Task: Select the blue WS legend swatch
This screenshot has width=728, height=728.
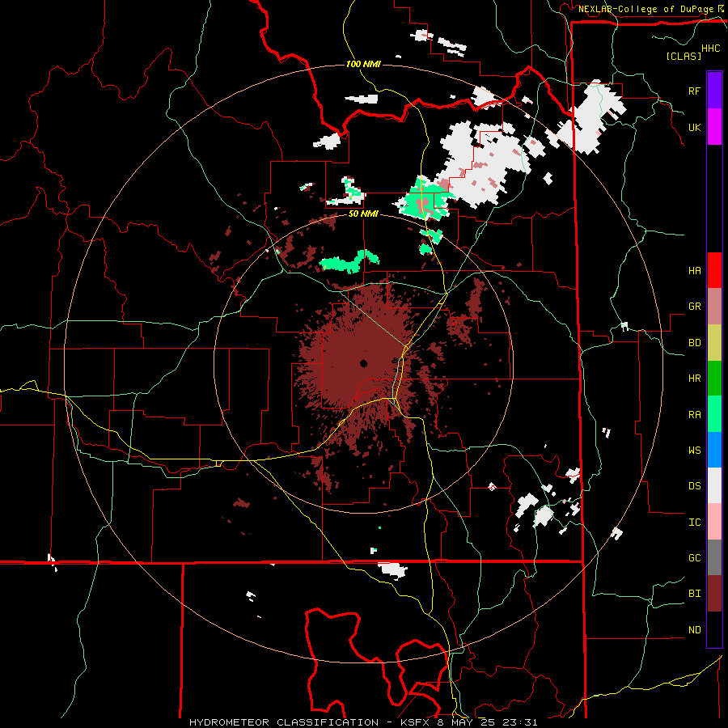Action: click(714, 450)
